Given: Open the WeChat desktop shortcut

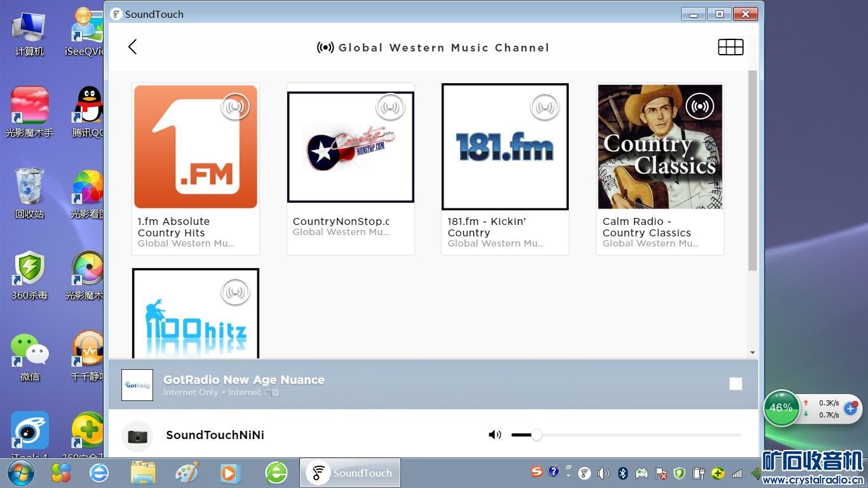Looking at the screenshot, I should 29,356.
